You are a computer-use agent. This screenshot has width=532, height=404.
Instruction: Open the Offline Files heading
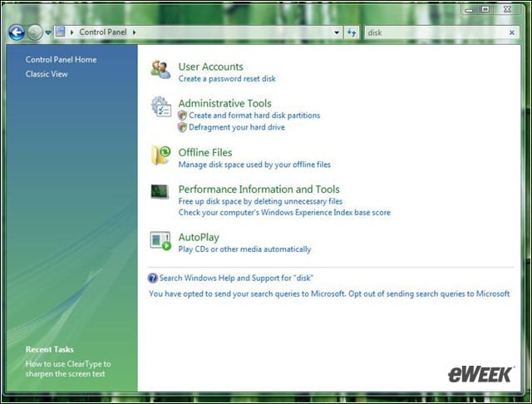click(x=205, y=153)
